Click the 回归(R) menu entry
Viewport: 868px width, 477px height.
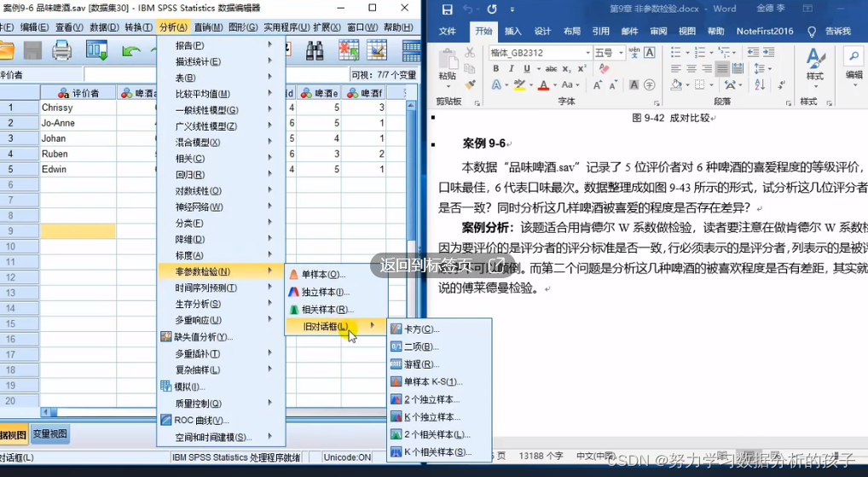(222, 175)
